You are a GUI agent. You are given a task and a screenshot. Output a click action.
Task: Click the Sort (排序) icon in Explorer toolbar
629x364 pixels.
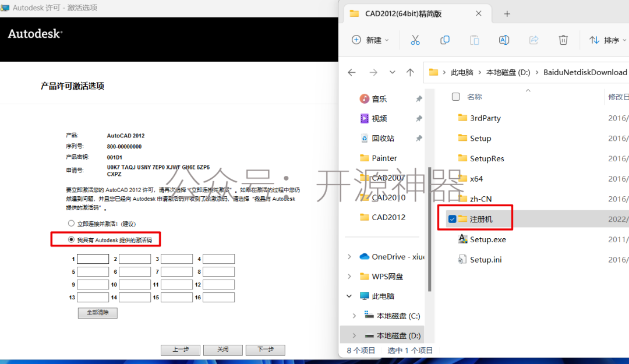tap(594, 40)
